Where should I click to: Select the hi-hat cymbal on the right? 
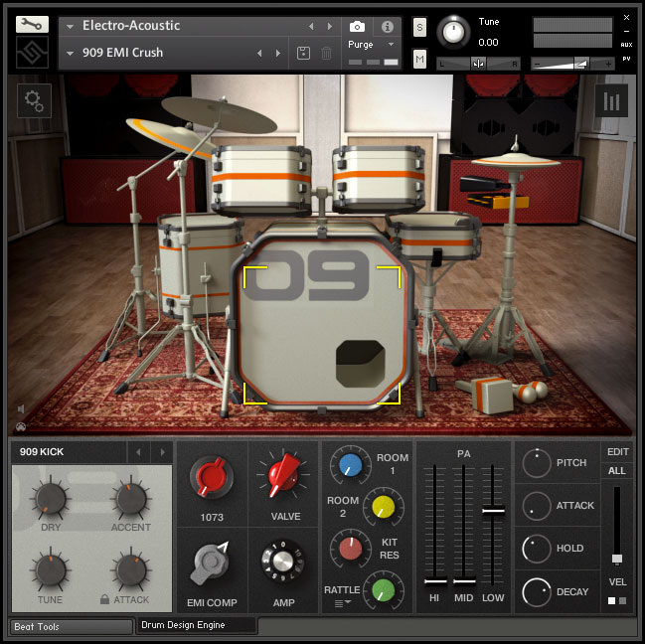coord(516,160)
